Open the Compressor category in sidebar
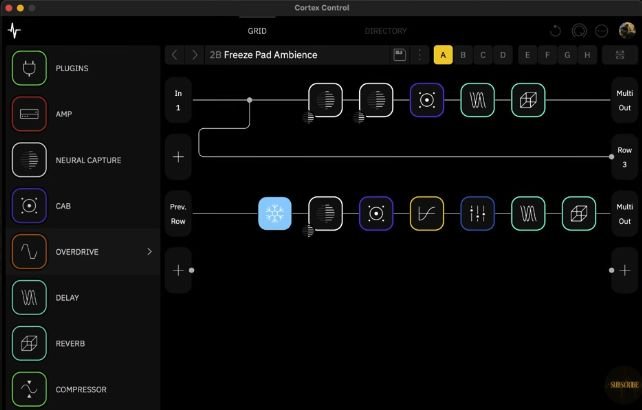Screen dimensions: 642x410 point(82,389)
